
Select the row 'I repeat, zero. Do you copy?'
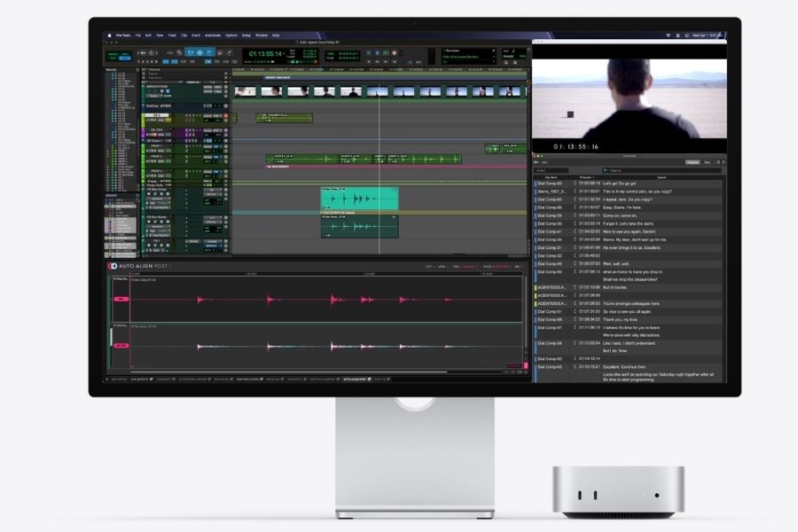(628, 199)
